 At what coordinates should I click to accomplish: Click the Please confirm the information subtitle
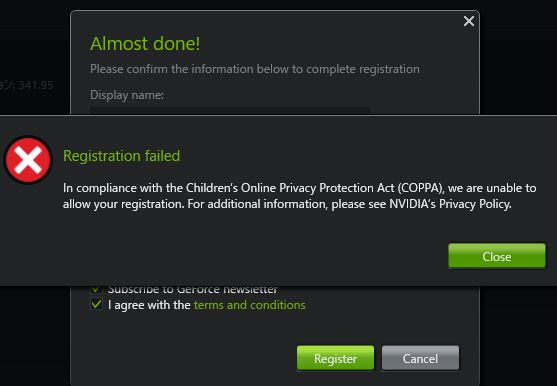click(x=255, y=69)
